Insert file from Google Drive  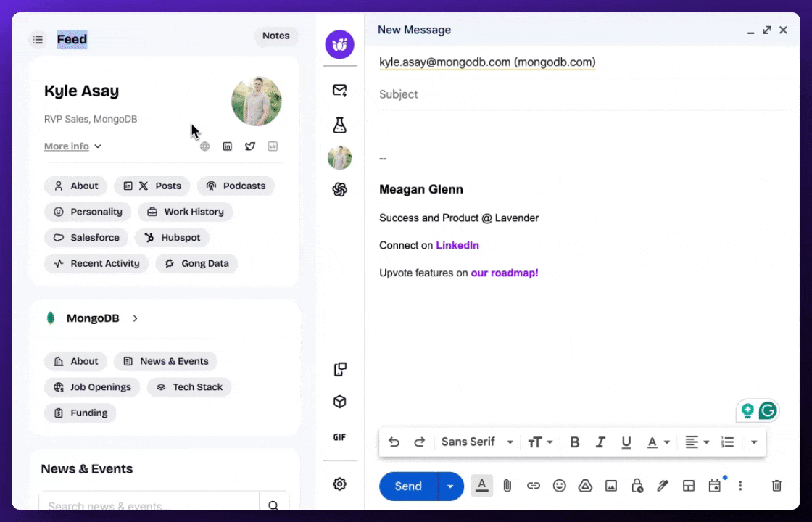[x=585, y=486]
